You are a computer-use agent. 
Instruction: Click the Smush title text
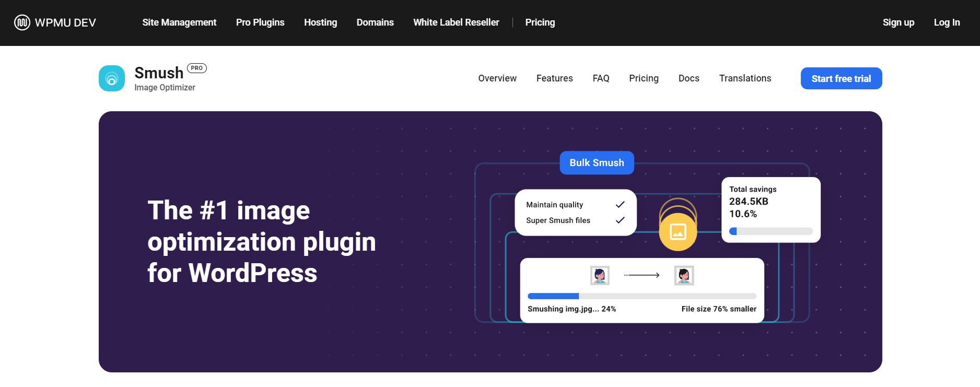pos(159,73)
